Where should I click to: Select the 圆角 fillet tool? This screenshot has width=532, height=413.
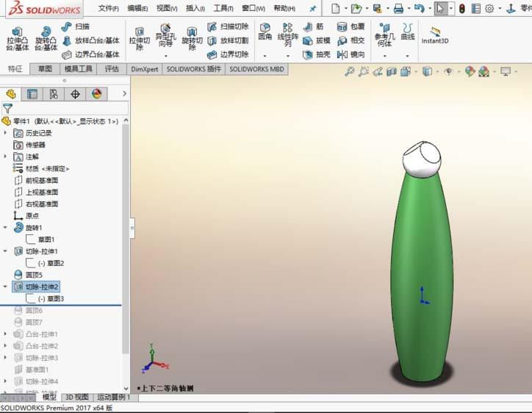(265, 31)
